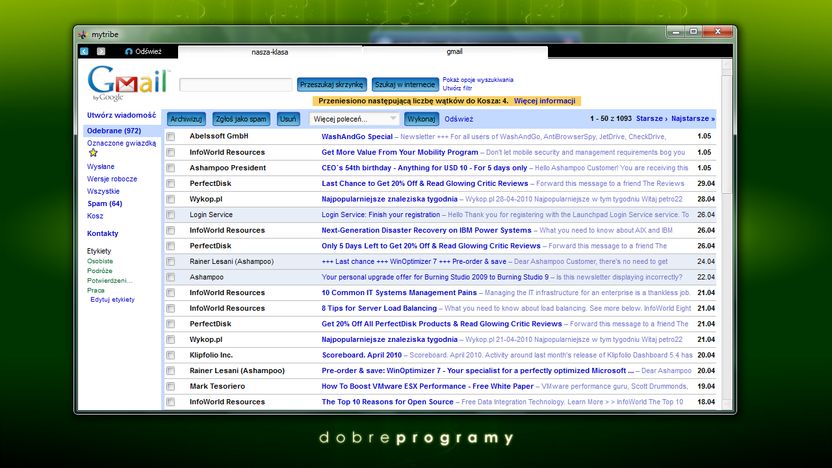The width and height of the screenshot is (832, 468).
Task: Tick checkbox for Wykop.pl 28.04 email
Action: [x=171, y=200]
